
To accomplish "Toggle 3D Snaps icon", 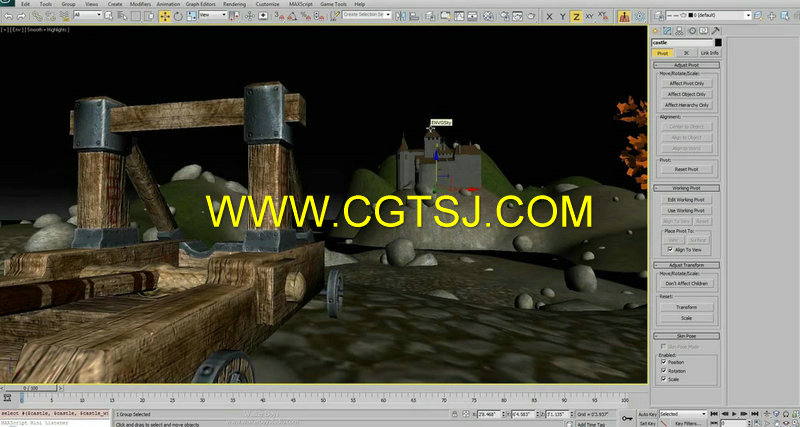I will coord(280,16).
